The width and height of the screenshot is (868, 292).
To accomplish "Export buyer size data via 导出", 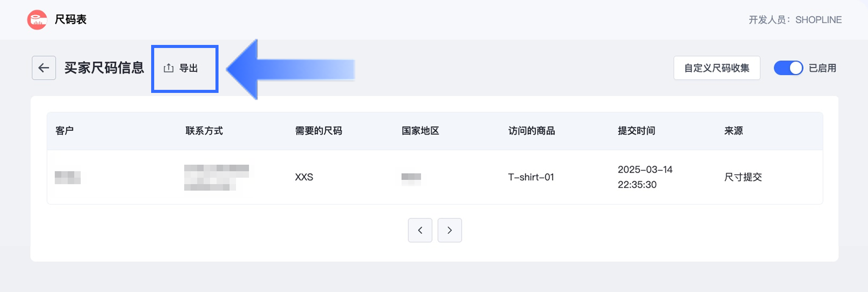I will tap(181, 68).
